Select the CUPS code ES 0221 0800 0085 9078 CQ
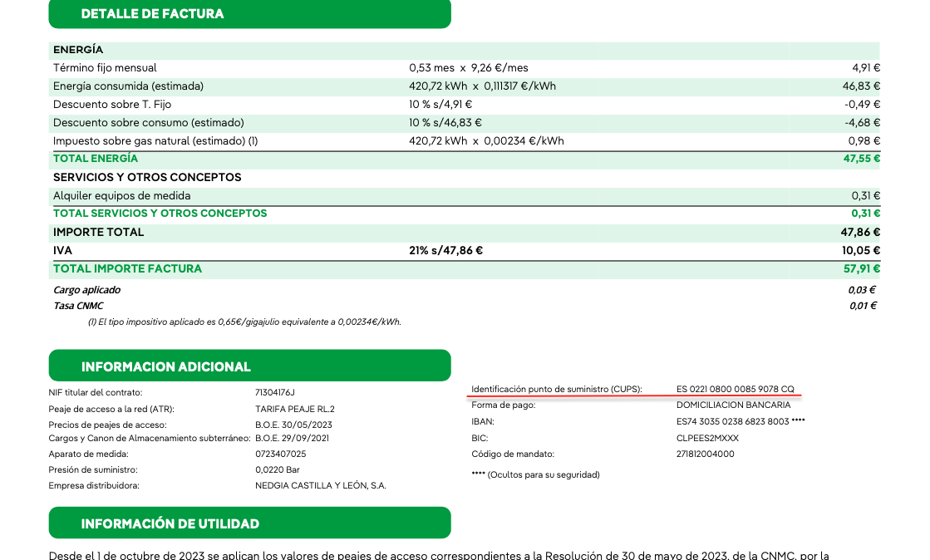The height and width of the screenshot is (560, 930). pyautogui.click(x=735, y=390)
